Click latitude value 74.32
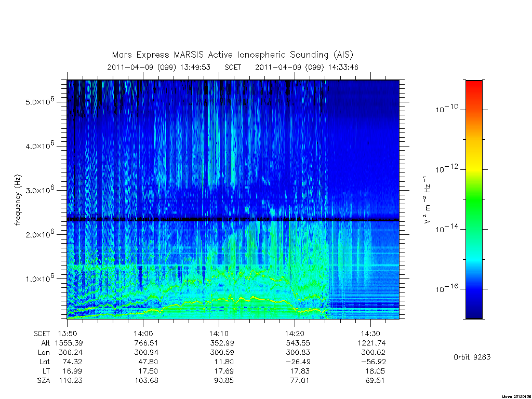The image size is (532, 399). coord(72,362)
